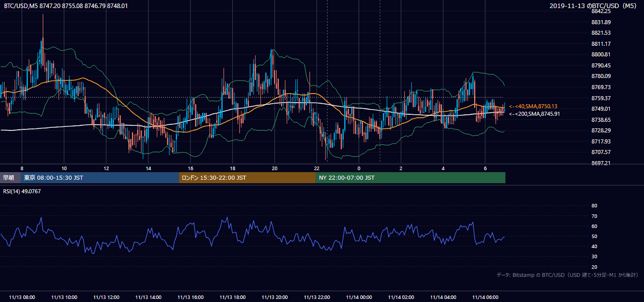644x302 pixels.
Task: Click price axis label 8790.45
Action: pos(601,65)
